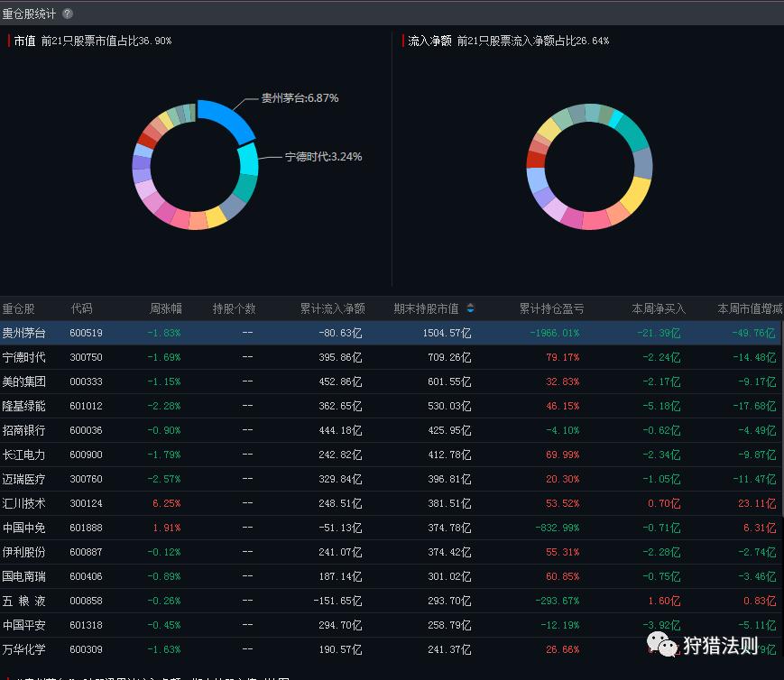Image resolution: width=784 pixels, height=680 pixels.
Task: Select the 汇川技术 stock name
Action: [x=23, y=503]
